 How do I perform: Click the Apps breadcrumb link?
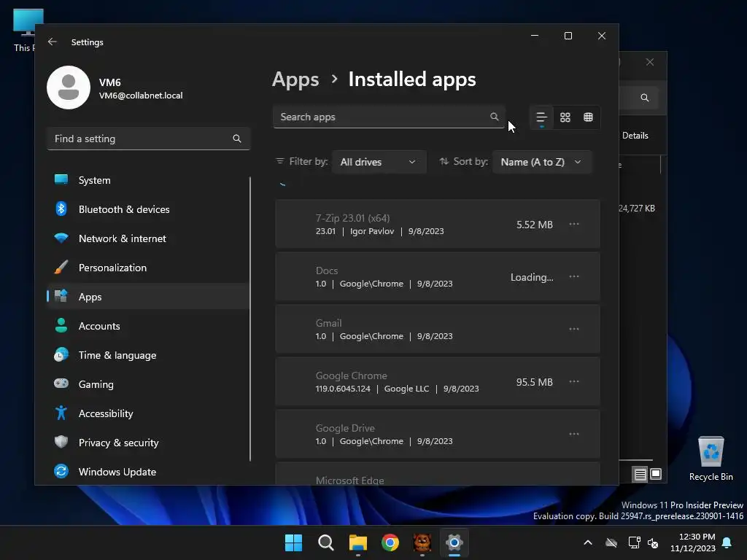tap(295, 79)
